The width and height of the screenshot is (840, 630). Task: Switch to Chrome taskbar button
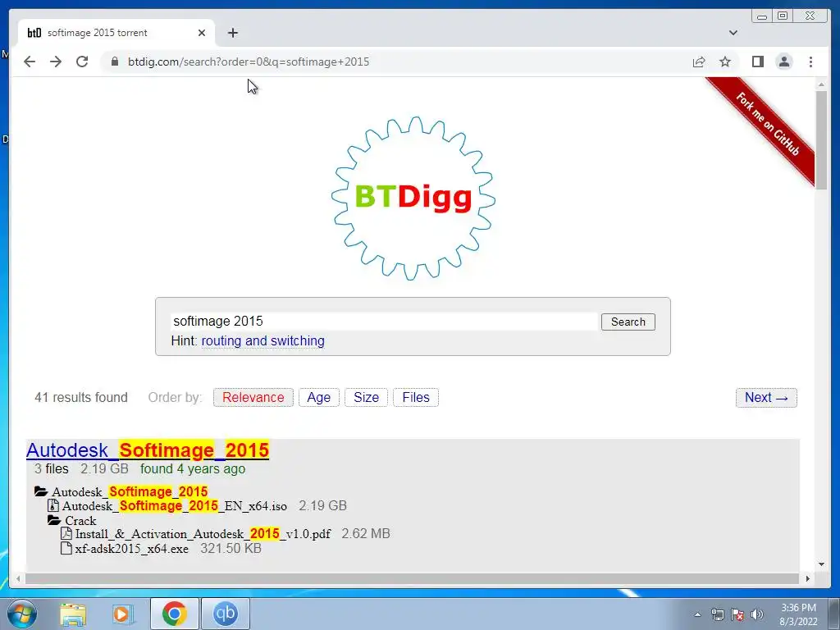[x=174, y=614]
